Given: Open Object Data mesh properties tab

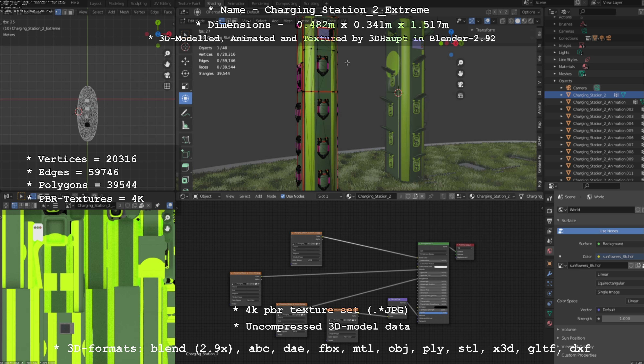Looking at the screenshot, I should [x=549, y=313].
